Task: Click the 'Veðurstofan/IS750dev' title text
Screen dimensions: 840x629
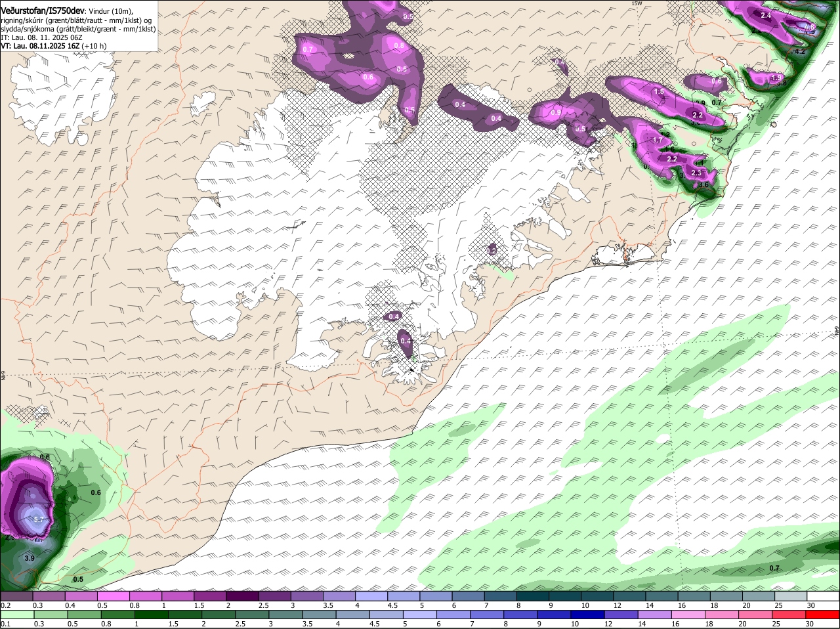Action: click(x=43, y=11)
